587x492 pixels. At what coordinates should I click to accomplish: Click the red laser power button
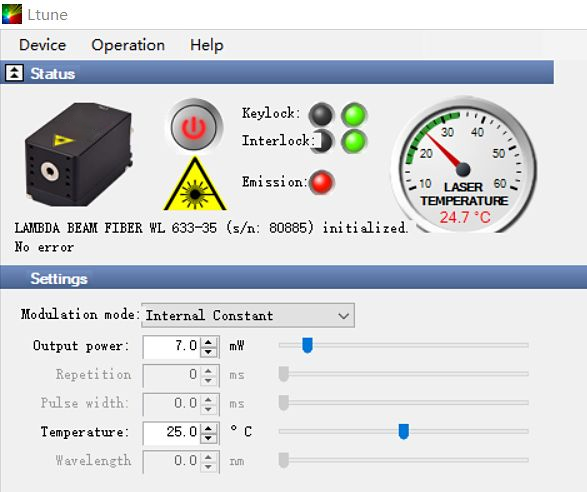pos(194,127)
